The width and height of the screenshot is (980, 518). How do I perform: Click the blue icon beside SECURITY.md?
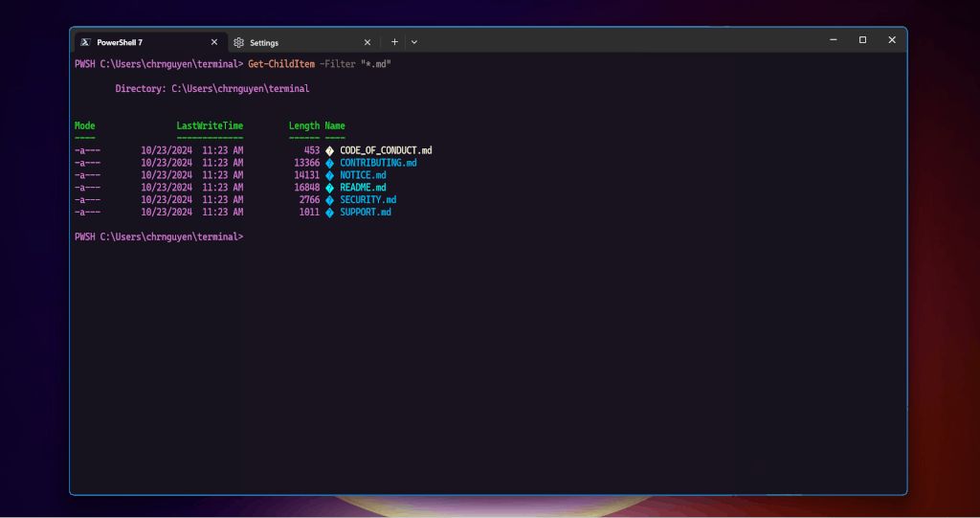point(330,200)
